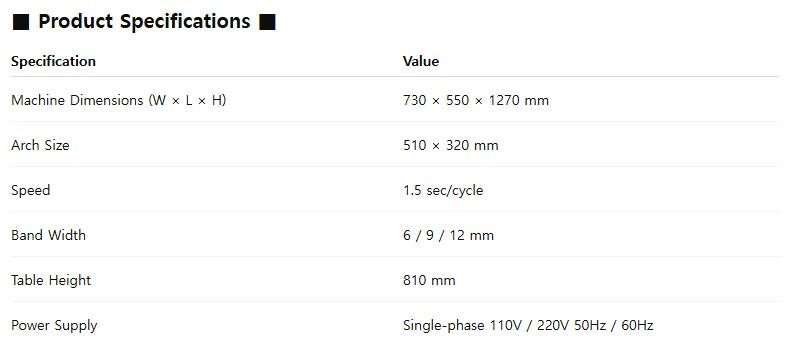Click the right black square after heading

(x=267, y=22)
